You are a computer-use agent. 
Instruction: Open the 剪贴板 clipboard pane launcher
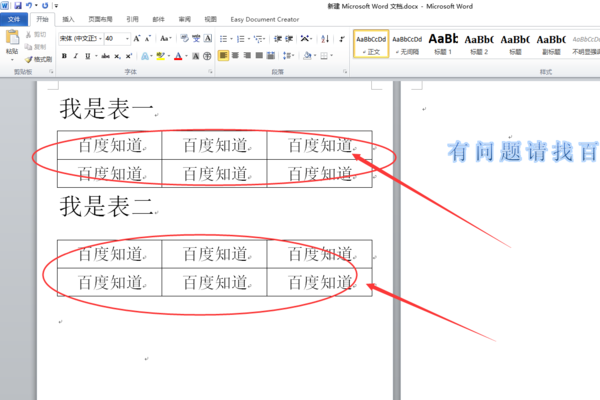point(51,72)
